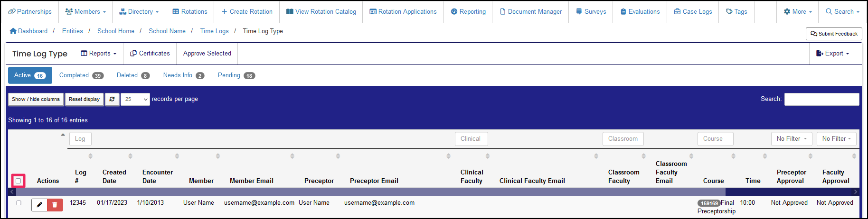Screen dimensions: 868x219
Task: Open Tags from the navbar
Action: pyautogui.click(x=736, y=11)
